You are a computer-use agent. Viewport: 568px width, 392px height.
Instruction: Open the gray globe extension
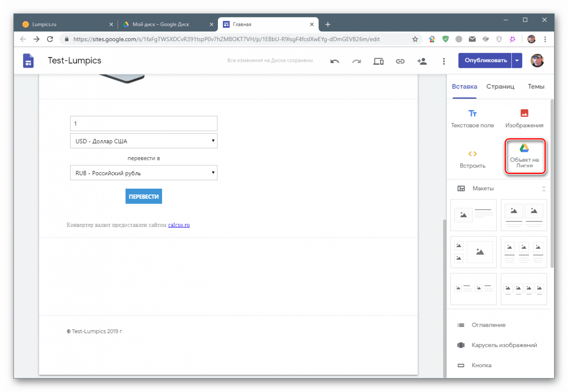click(459, 39)
